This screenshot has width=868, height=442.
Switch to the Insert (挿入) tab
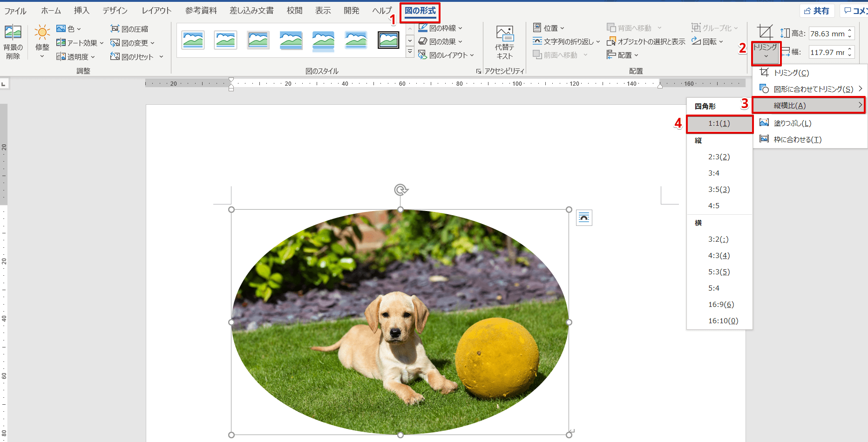click(x=81, y=11)
